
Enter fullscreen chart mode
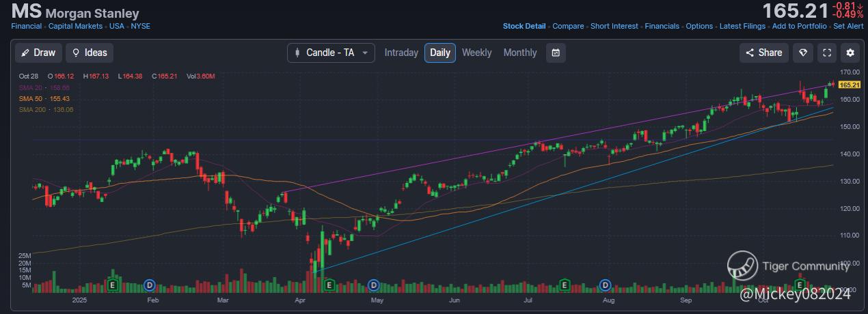tap(827, 53)
